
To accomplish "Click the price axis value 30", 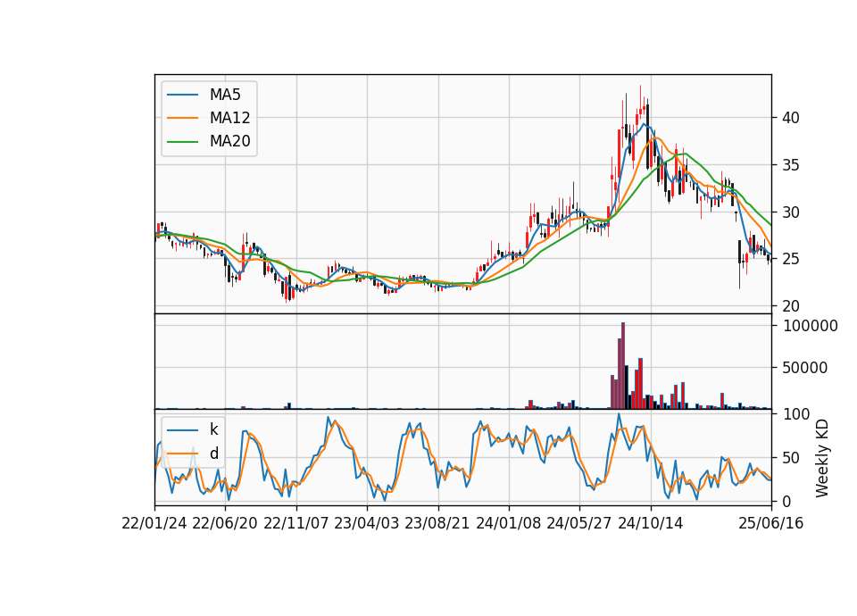I will [x=791, y=212].
